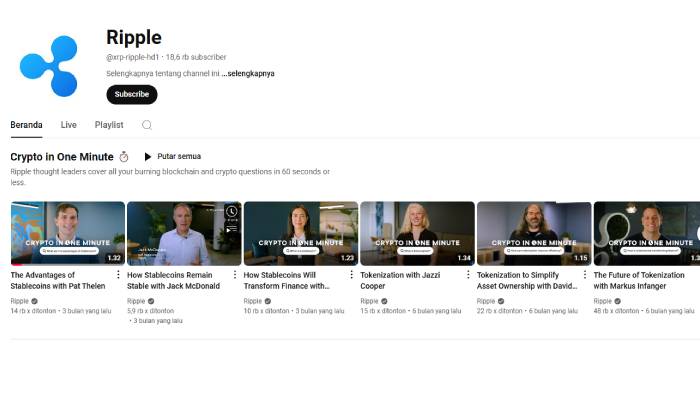Open options for How Stablecoins Will Transform video
700x400 pixels.
click(351, 275)
